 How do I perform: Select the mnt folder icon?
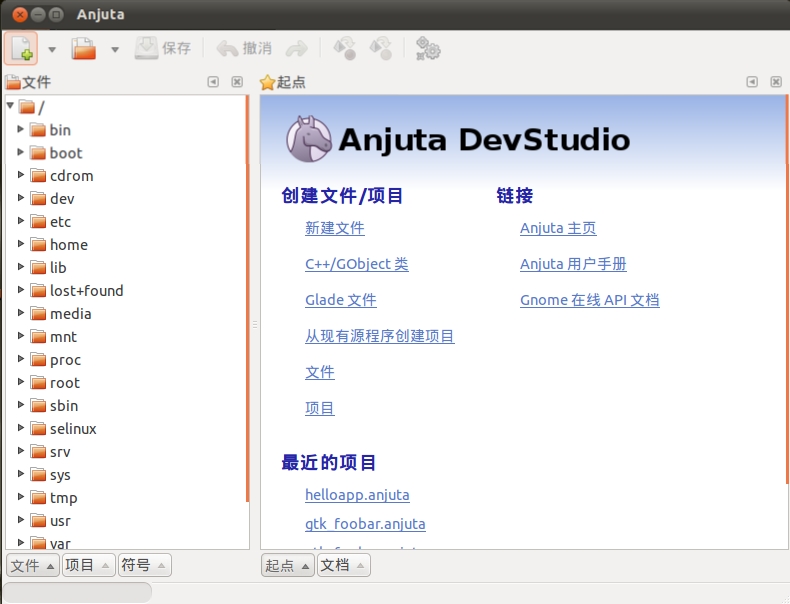coord(38,336)
